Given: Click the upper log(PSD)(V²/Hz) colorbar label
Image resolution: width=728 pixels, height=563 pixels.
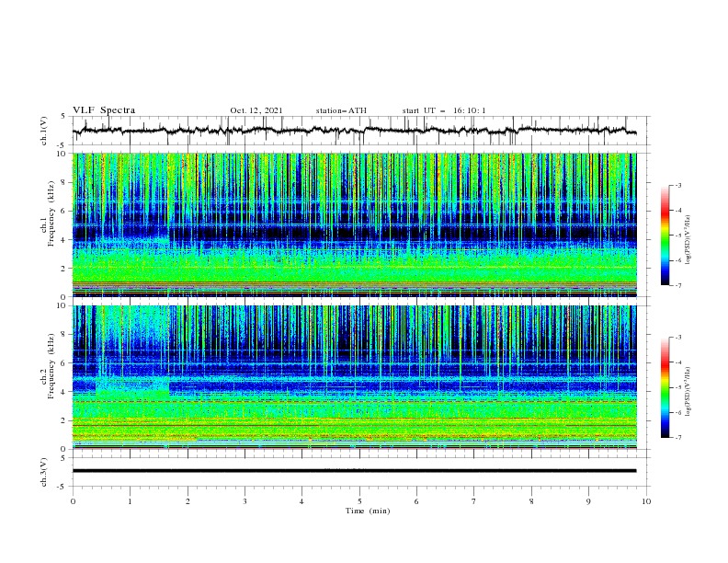Looking at the screenshot, I should [x=688, y=240].
